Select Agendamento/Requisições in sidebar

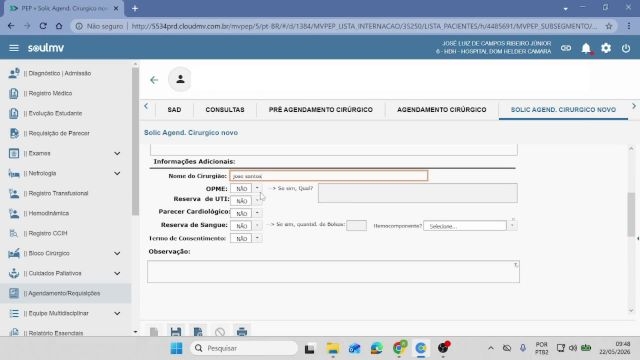point(66,293)
